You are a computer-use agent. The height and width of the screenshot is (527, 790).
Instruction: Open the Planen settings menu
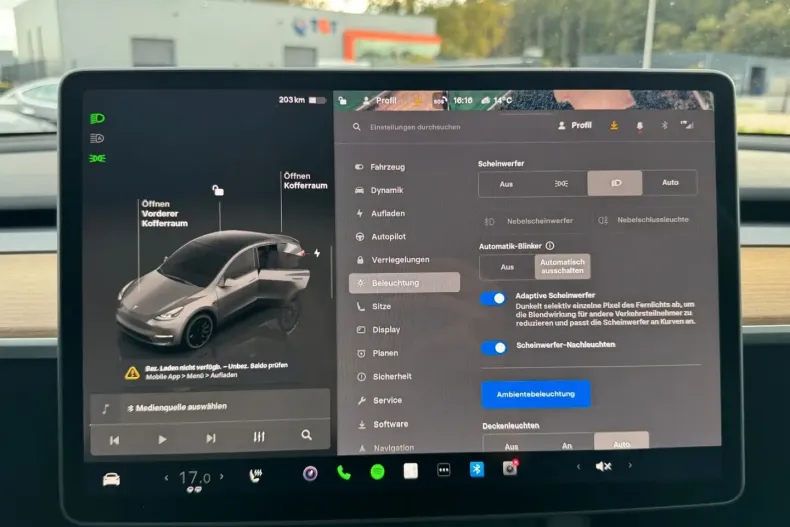(x=378, y=353)
